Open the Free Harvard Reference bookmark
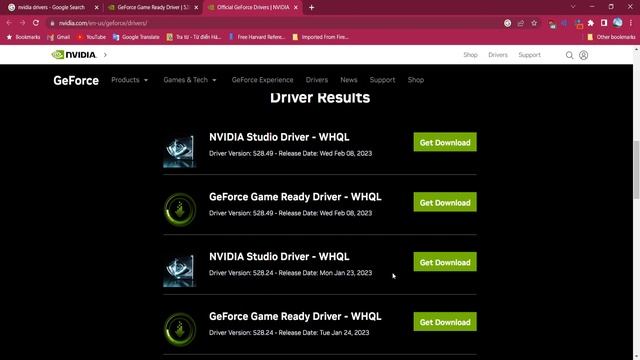 coord(257,37)
